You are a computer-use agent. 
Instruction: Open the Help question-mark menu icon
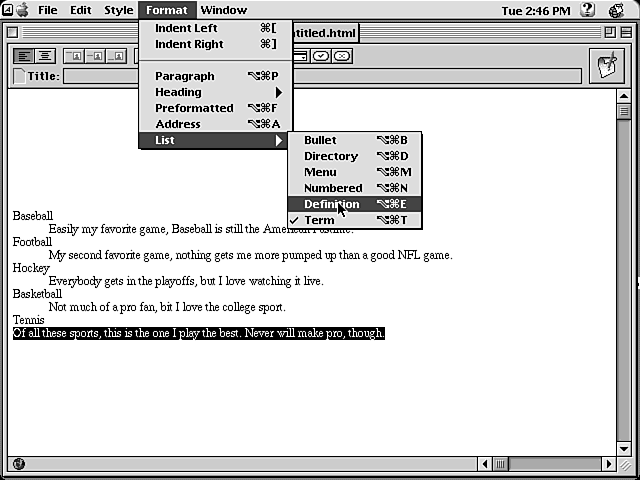pyautogui.click(x=587, y=10)
